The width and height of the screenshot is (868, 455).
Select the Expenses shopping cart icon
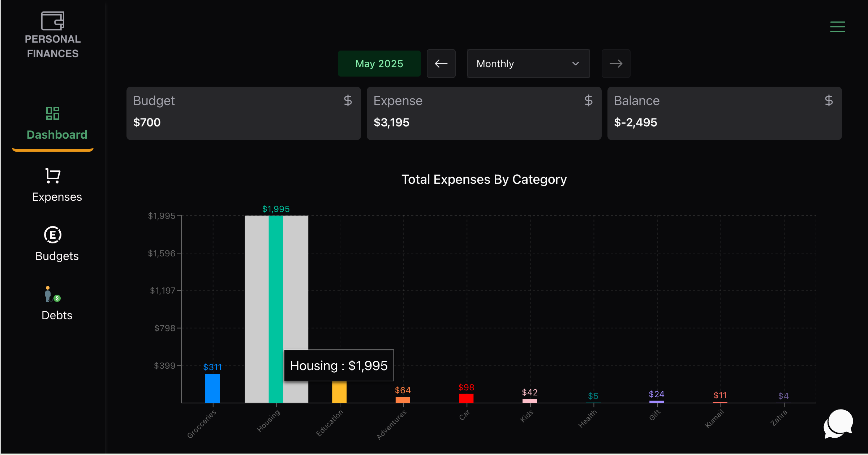coord(53,176)
